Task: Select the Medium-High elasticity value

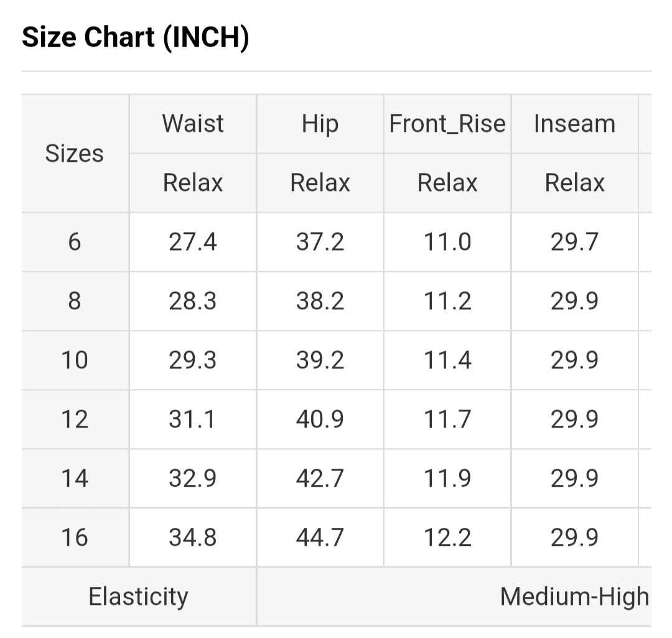Action: 574,596
